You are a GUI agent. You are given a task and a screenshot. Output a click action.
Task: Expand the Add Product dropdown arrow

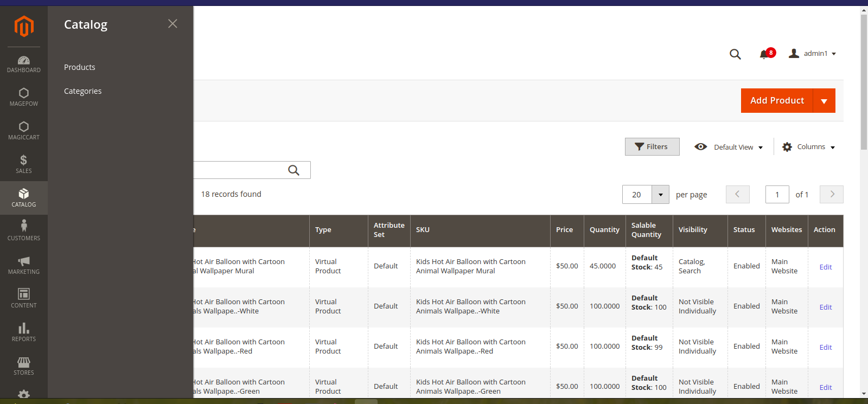(824, 101)
